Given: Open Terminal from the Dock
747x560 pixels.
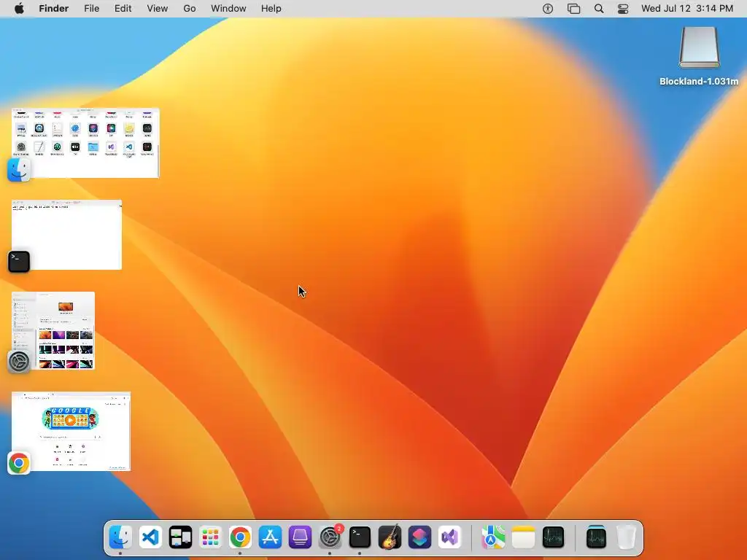Looking at the screenshot, I should tap(360, 537).
